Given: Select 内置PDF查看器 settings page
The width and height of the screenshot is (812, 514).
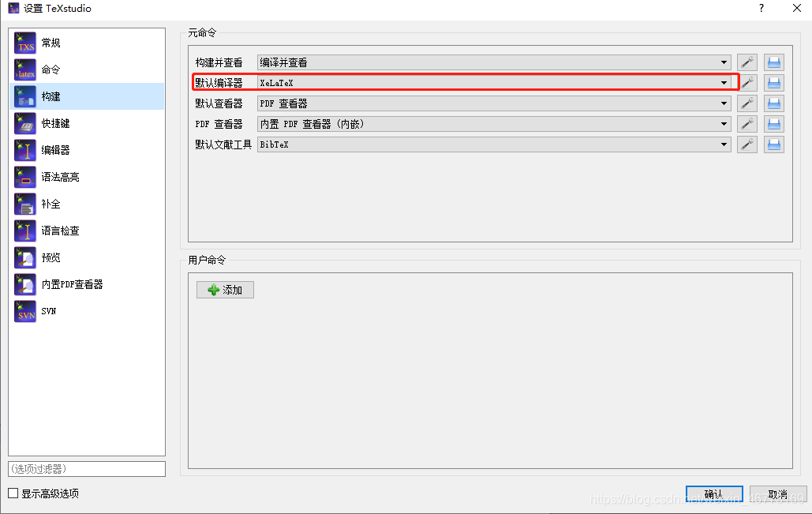Looking at the screenshot, I should pos(87,284).
